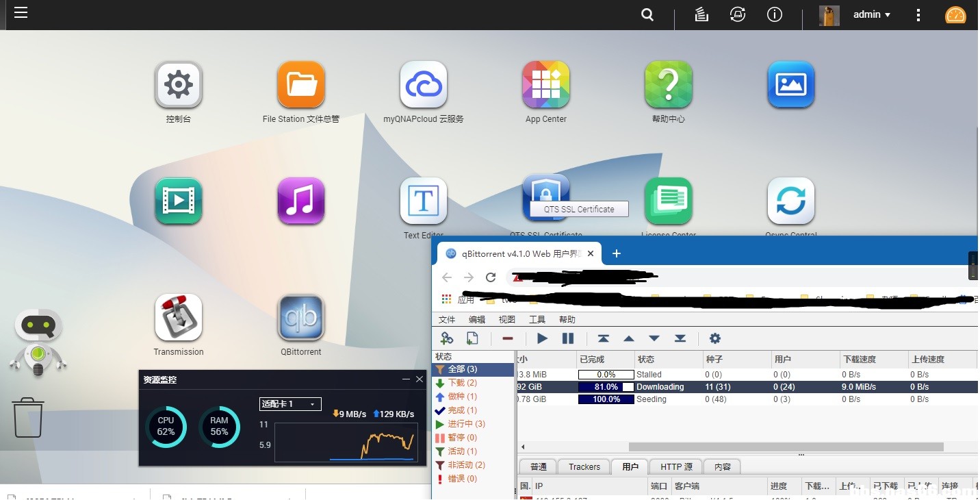Open the dashboard gauge icon
980x500 pixels.
tap(955, 15)
